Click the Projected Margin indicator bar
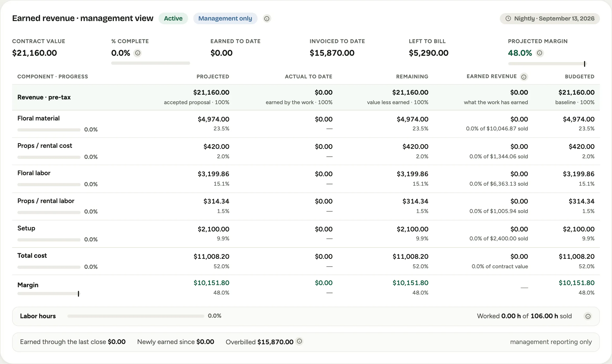Image resolution: width=612 pixels, height=364 pixels. coord(547,64)
